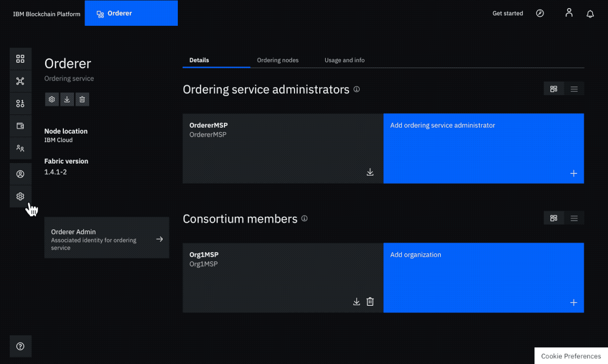This screenshot has width=608, height=364.
Task: Click the Ordering service subtitle
Action: click(x=69, y=78)
